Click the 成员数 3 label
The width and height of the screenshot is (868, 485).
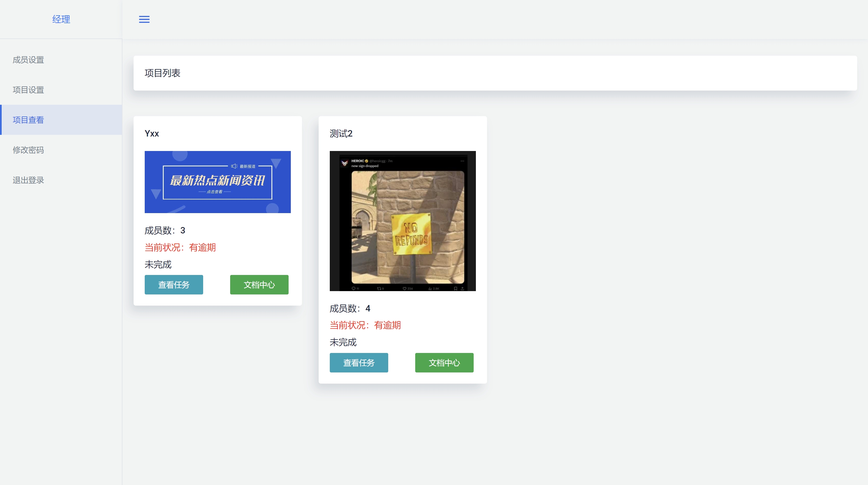(x=165, y=230)
